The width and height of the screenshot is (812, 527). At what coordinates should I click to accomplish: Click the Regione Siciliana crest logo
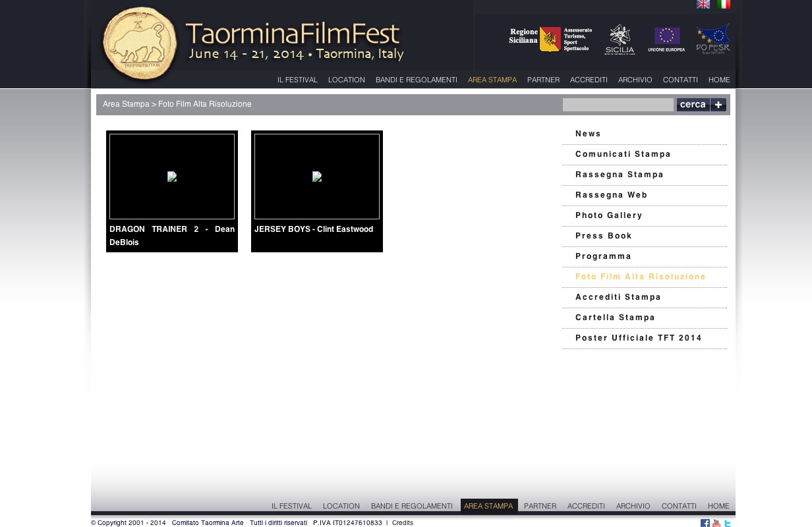click(x=550, y=40)
